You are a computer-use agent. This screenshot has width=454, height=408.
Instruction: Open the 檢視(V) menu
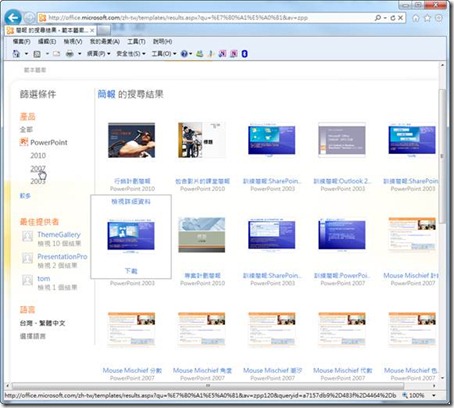(73, 42)
